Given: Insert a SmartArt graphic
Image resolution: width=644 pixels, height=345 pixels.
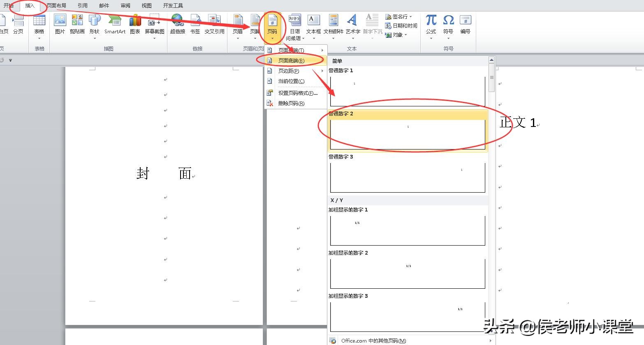Looking at the screenshot, I should (115, 25).
